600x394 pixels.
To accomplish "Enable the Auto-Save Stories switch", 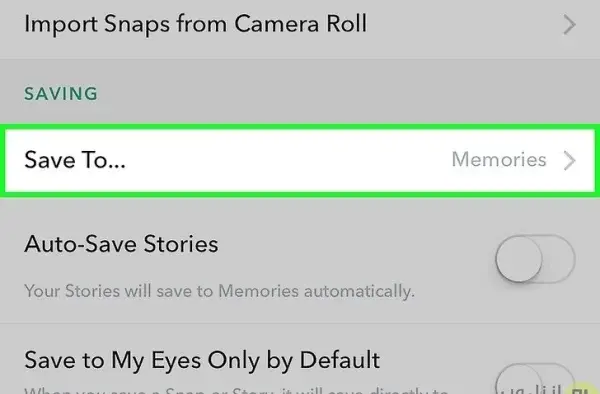I will click(x=535, y=259).
